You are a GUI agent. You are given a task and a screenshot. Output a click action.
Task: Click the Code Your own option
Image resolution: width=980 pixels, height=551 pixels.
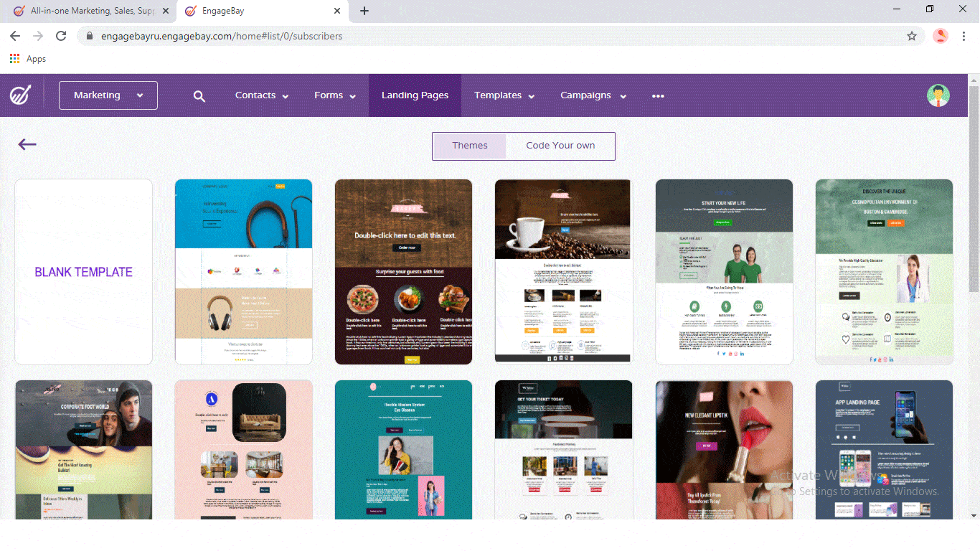coord(560,146)
